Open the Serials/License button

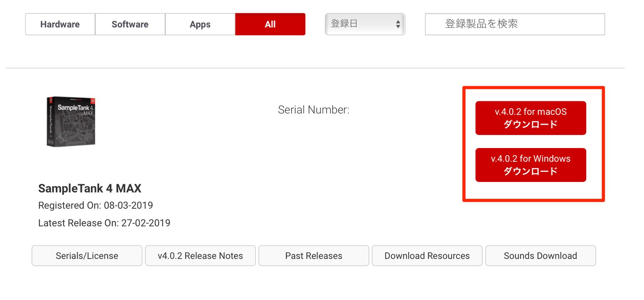pos(87,256)
